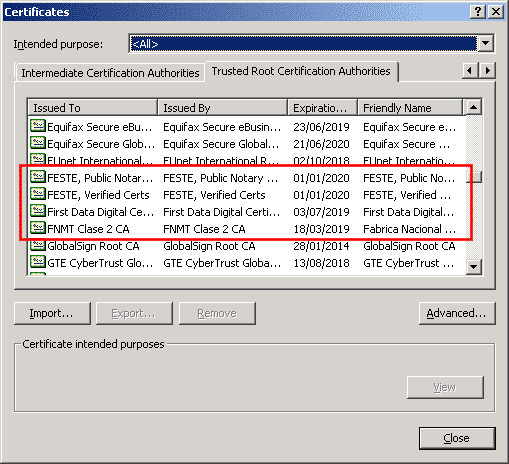This screenshot has width=509, height=464.
Task: Click the grayed-out Export... button
Action: [x=134, y=313]
